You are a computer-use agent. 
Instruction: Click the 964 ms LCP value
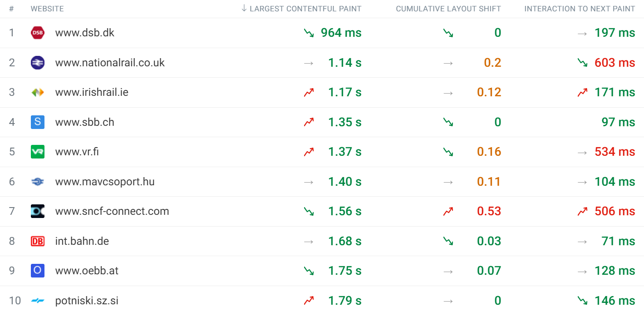pyautogui.click(x=341, y=33)
